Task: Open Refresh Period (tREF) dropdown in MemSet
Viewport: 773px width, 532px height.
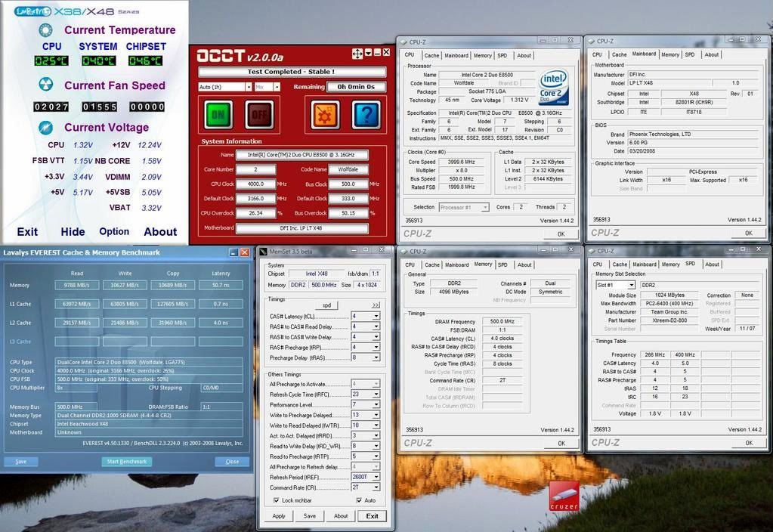Action: pyautogui.click(x=376, y=477)
